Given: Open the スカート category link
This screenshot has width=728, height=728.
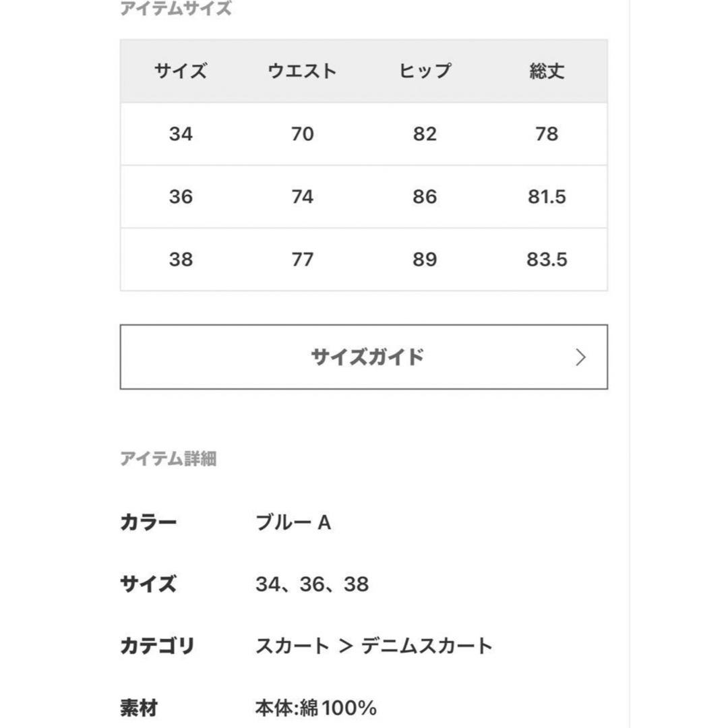Looking at the screenshot, I should click(293, 646).
